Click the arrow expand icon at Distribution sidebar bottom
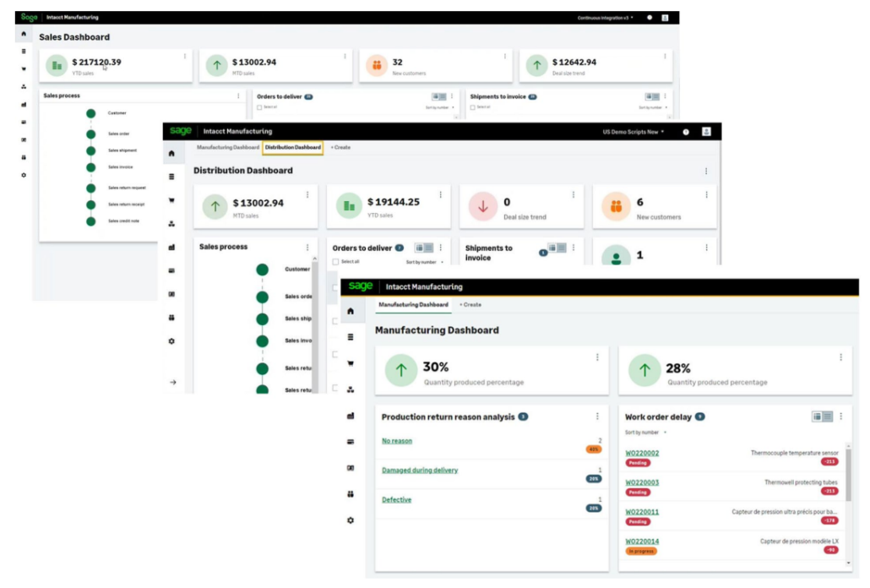The height and width of the screenshot is (588, 870). [x=173, y=383]
